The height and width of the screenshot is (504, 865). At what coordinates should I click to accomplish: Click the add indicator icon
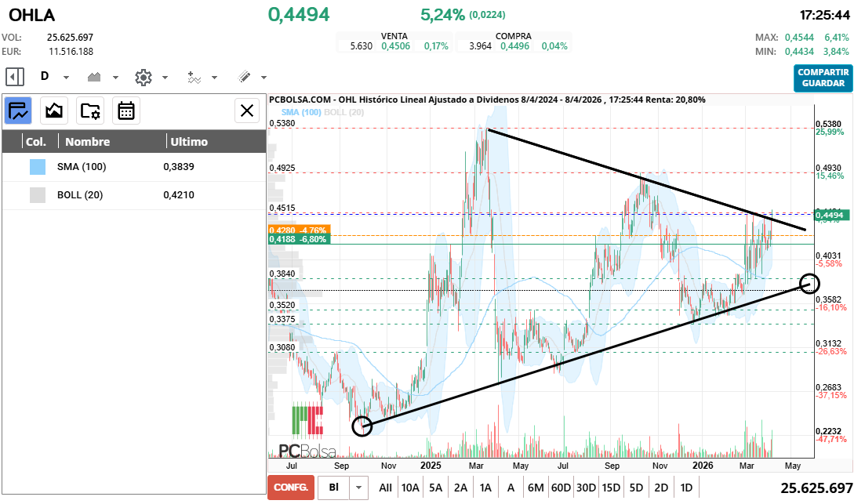tap(194, 77)
